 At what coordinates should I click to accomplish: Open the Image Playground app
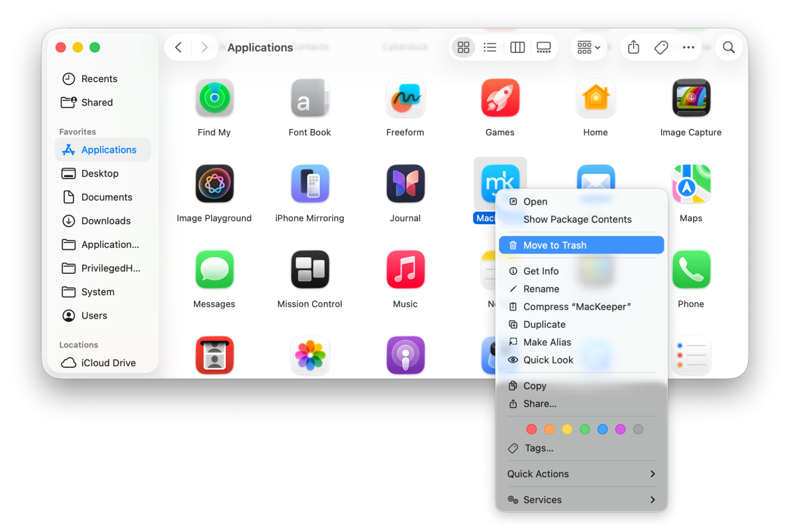point(214,184)
